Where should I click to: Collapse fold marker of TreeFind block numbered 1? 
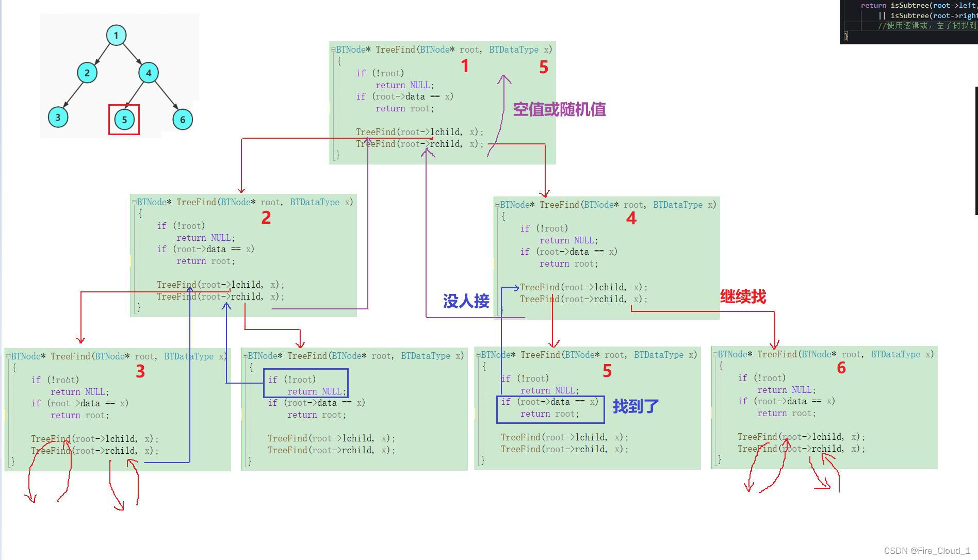click(x=333, y=50)
